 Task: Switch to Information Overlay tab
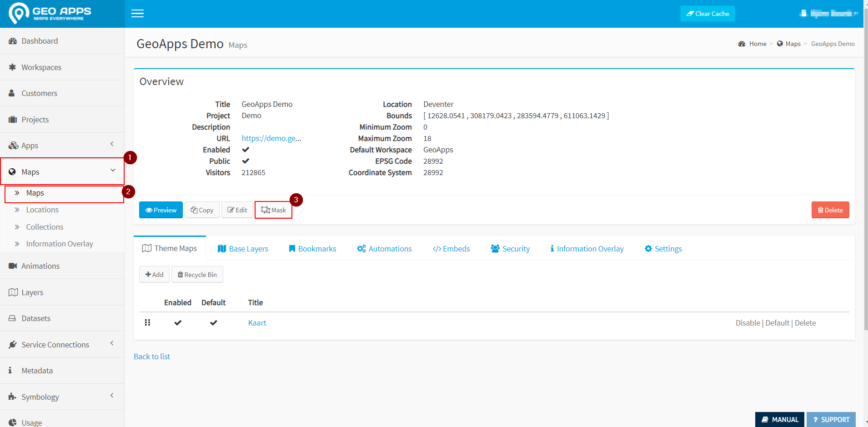(587, 249)
